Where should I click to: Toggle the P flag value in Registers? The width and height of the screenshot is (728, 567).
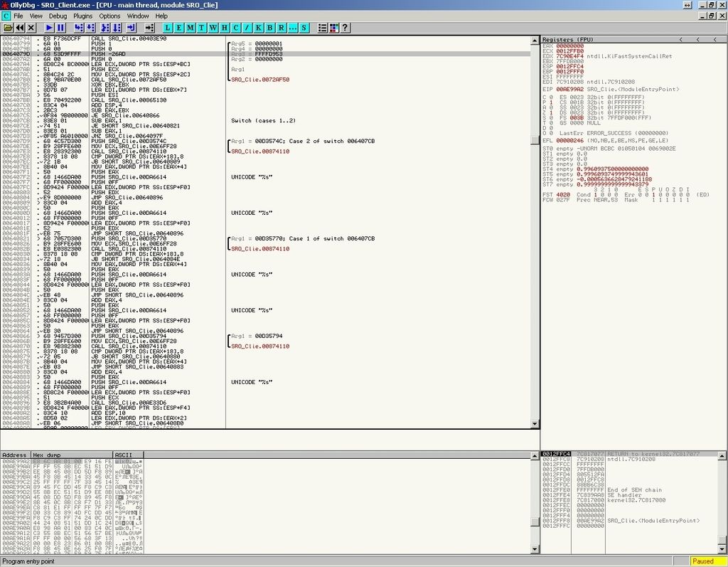click(550, 101)
